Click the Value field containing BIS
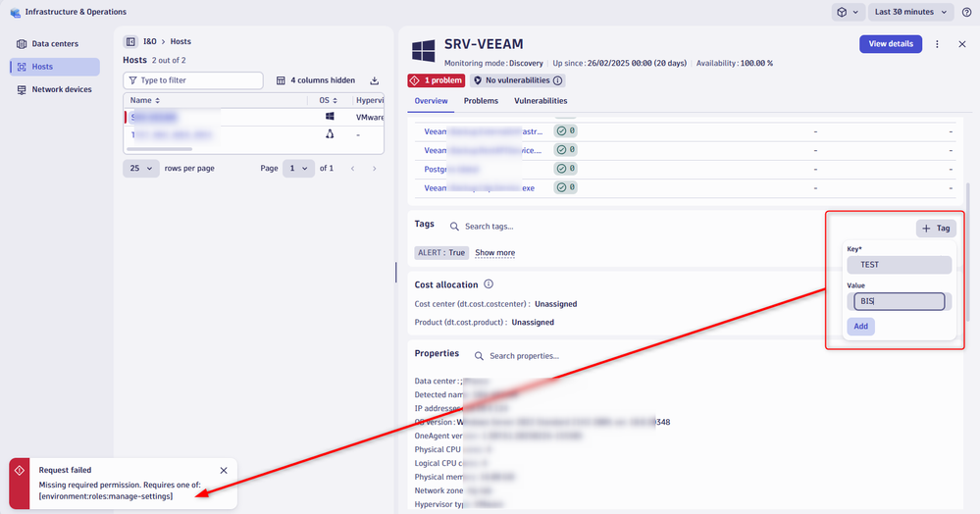Screen dimensions: 980x514 tap(899, 301)
